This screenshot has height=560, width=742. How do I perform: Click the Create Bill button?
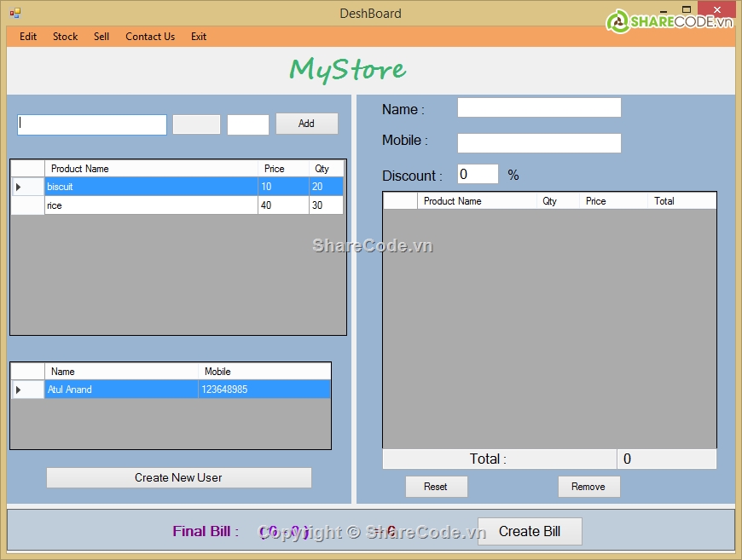point(529,531)
